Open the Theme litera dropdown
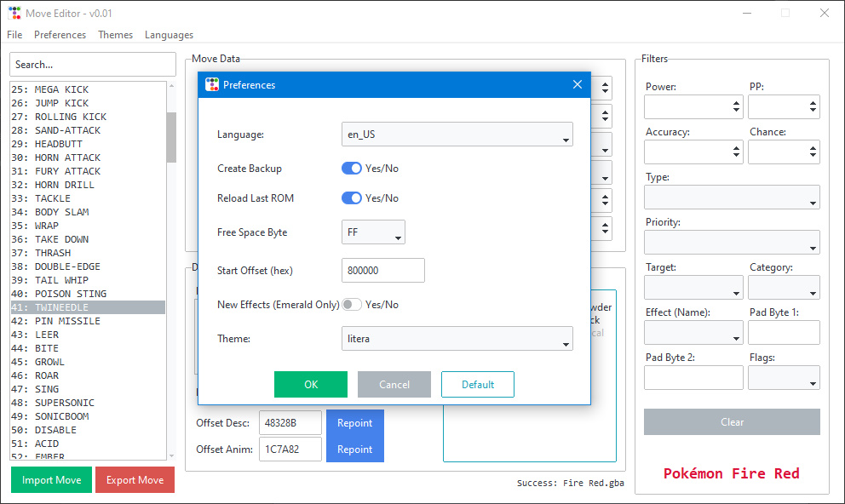This screenshot has height=504, width=845. 457,339
